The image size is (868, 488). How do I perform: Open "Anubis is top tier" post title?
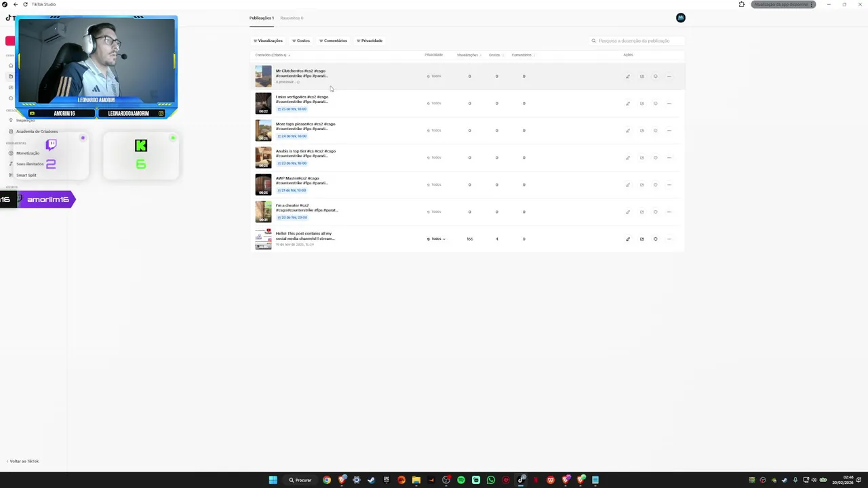(306, 153)
